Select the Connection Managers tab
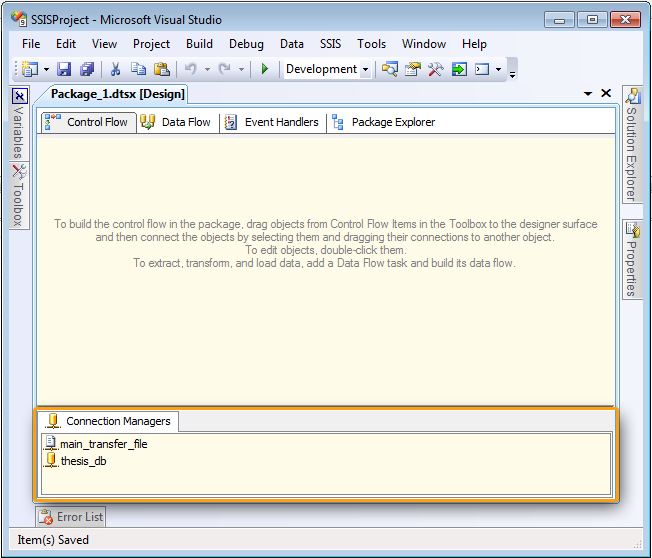652x558 pixels. tap(108, 421)
